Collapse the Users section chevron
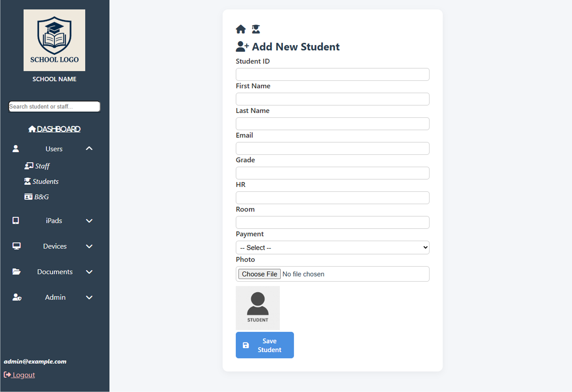The height and width of the screenshot is (392, 572). [x=89, y=149]
